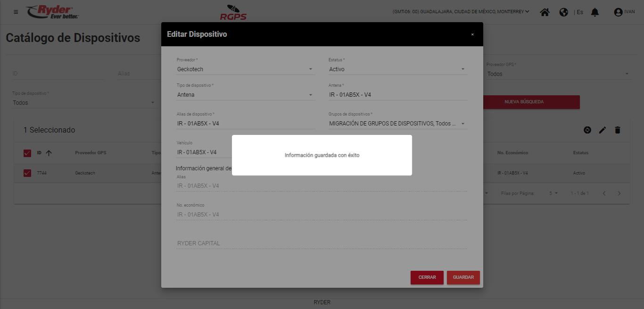Click the history restore icon
The image size is (644, 309).
587,130
